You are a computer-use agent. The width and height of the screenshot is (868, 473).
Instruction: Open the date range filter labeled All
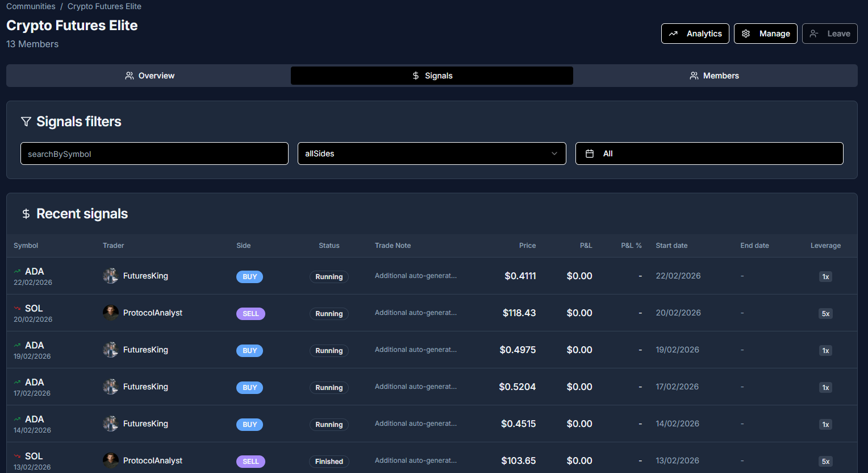coord(709,153)
